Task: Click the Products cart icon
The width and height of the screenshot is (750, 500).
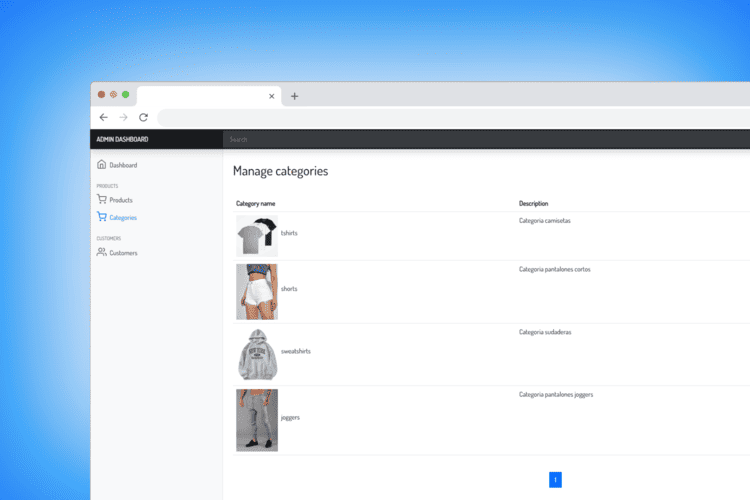Action: coord(101,199)
